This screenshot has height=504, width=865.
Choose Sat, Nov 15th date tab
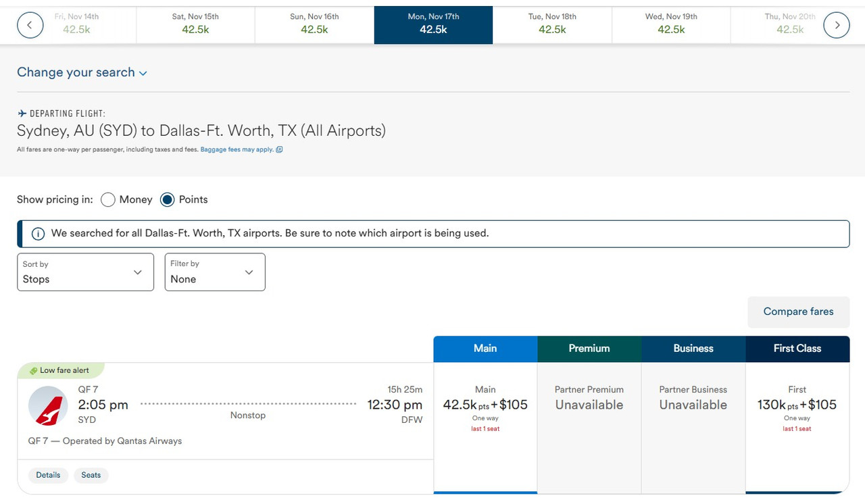[195, 24]
